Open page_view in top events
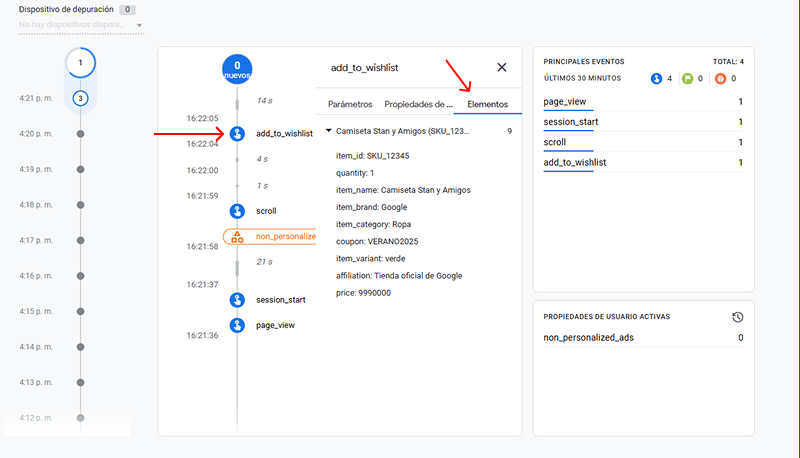Viewport: 800px width, 458px height. click(643, 101)
